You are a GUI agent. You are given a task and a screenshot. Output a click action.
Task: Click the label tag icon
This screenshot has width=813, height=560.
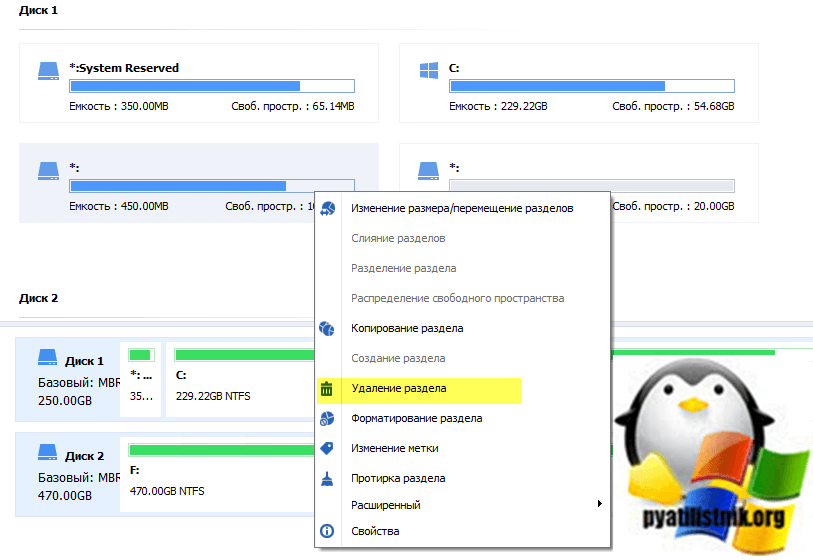coord(327,449)
